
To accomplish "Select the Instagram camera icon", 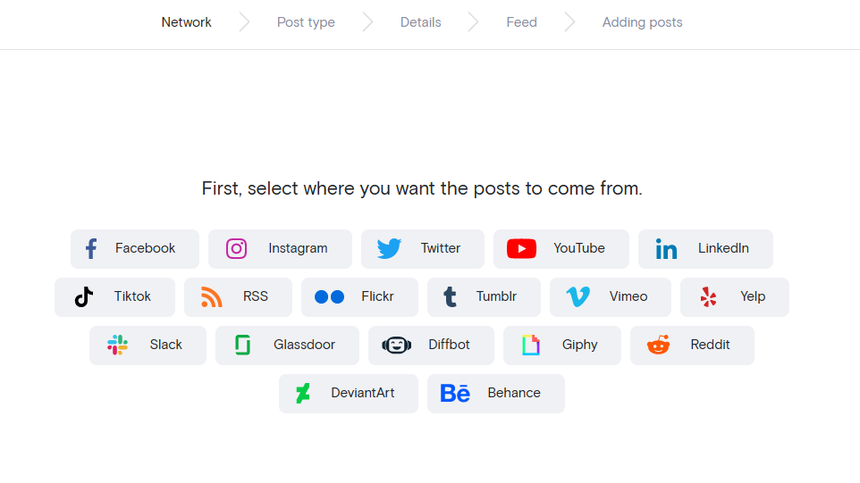I will pyautogui.click(x=236, y=249).
